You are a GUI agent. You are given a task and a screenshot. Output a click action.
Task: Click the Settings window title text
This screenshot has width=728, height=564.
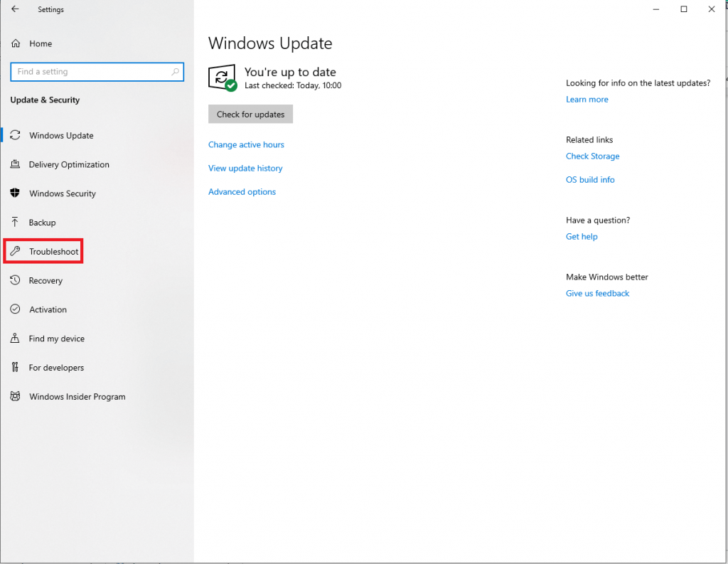click(x=50, y=9)
